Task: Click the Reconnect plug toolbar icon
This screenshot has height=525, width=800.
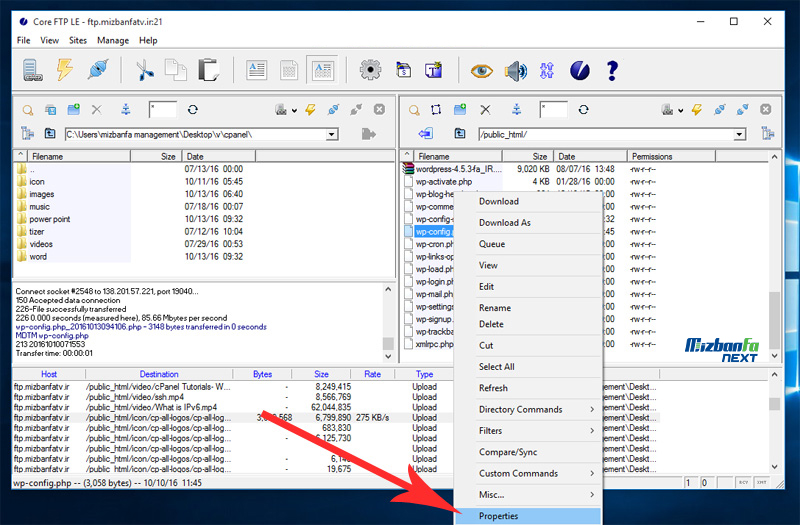Action: pos(98,70)
